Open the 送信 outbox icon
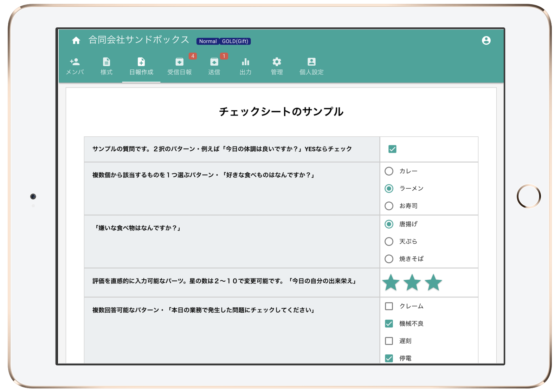The height and width of the screenshot is (392, 555). pyautogui.click(x=214, y=62)
